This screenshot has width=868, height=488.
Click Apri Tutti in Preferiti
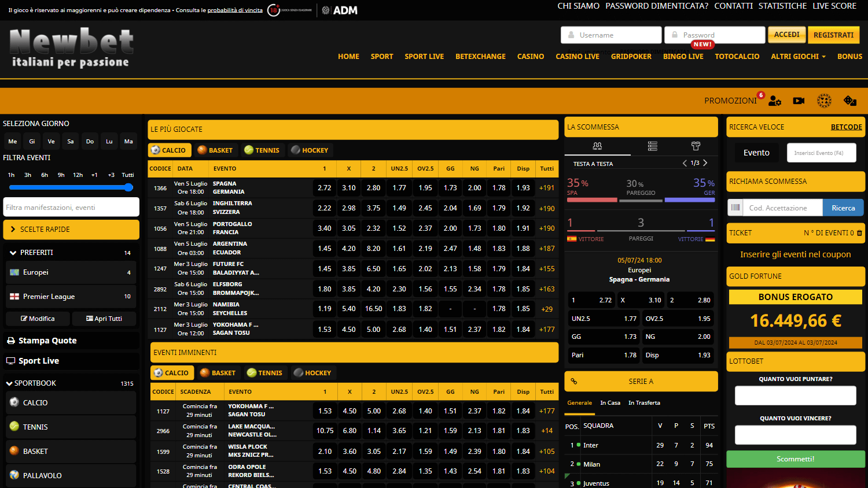pos(104,319)
